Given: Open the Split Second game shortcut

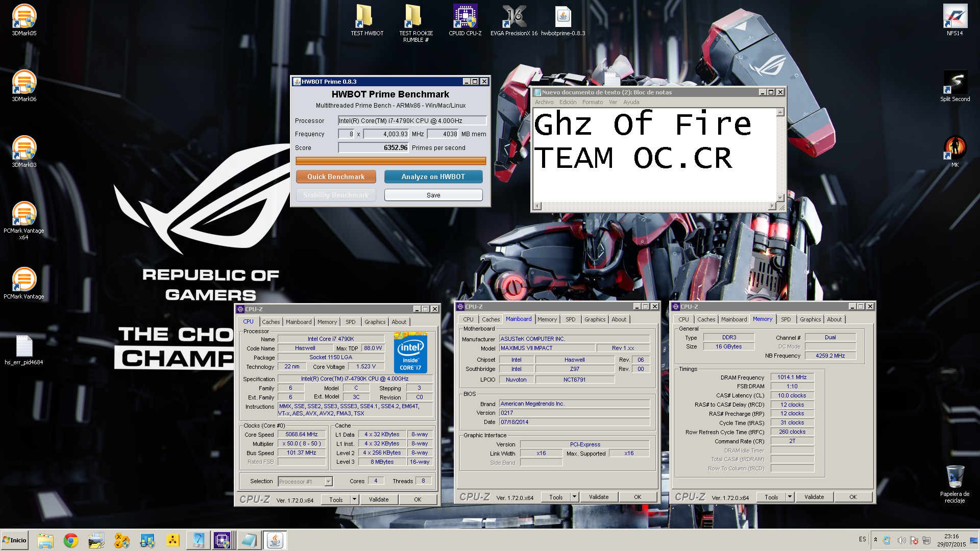Looking at the screenshot, I should tap(954, 85).
